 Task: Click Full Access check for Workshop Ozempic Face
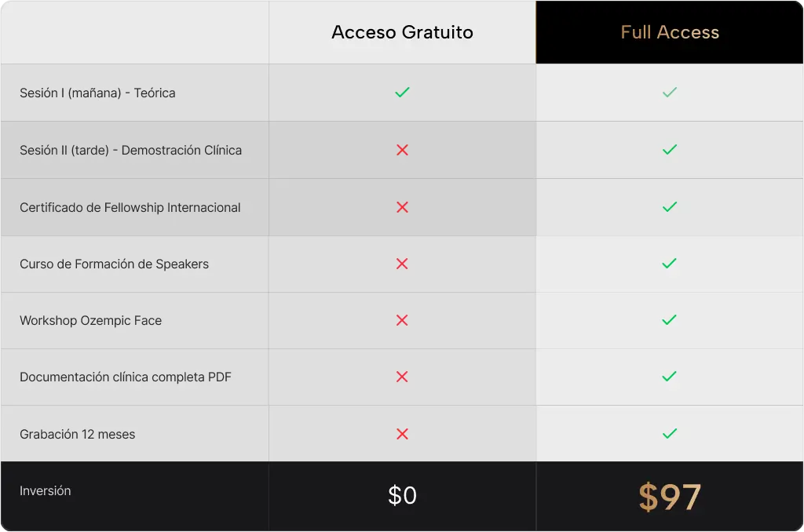tap(669, 320)
